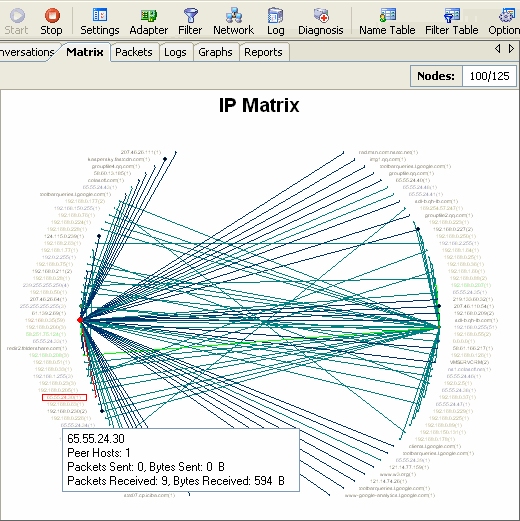Image resolution: width=520 pixels, height=521 pixels.
Task: Open the Name Table icon
Action: pos(387,15)
